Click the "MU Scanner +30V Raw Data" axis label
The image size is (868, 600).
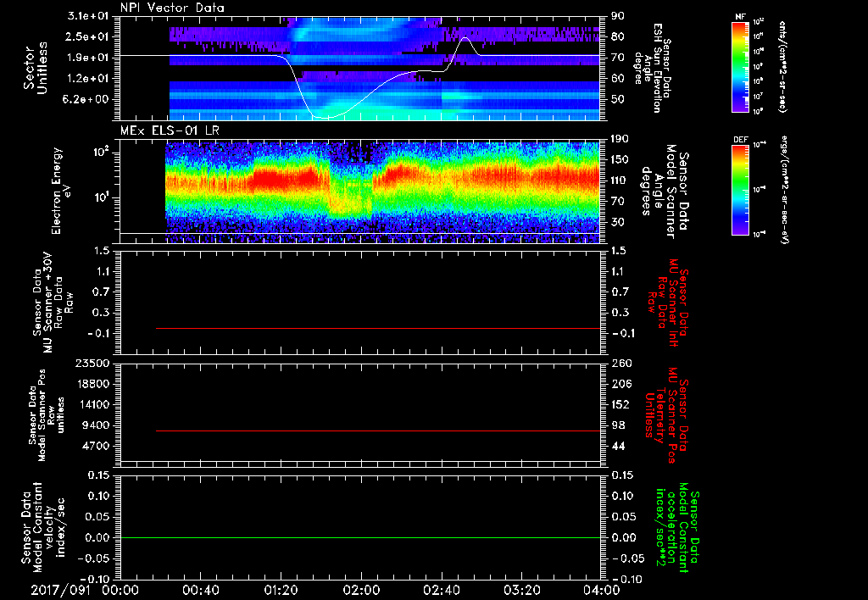(53, 303)
